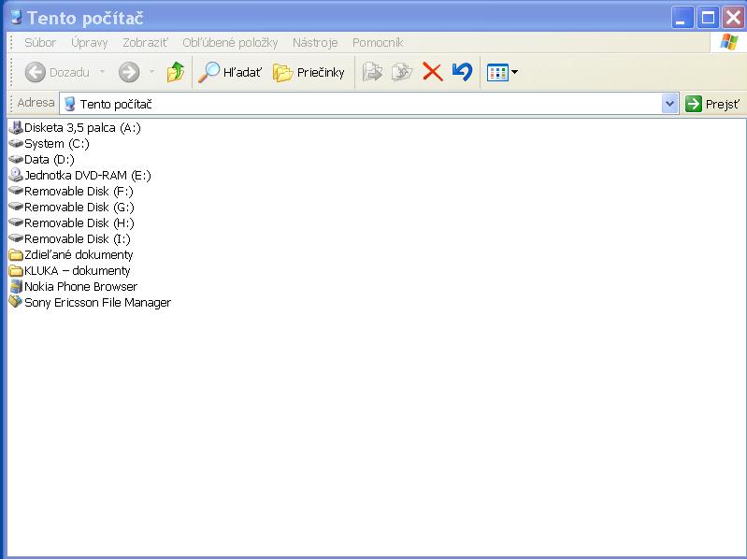Viewport: 747px width, 560px height.
Task: Open the Obľúbené položky menu
Action: [x=230, y=43]
